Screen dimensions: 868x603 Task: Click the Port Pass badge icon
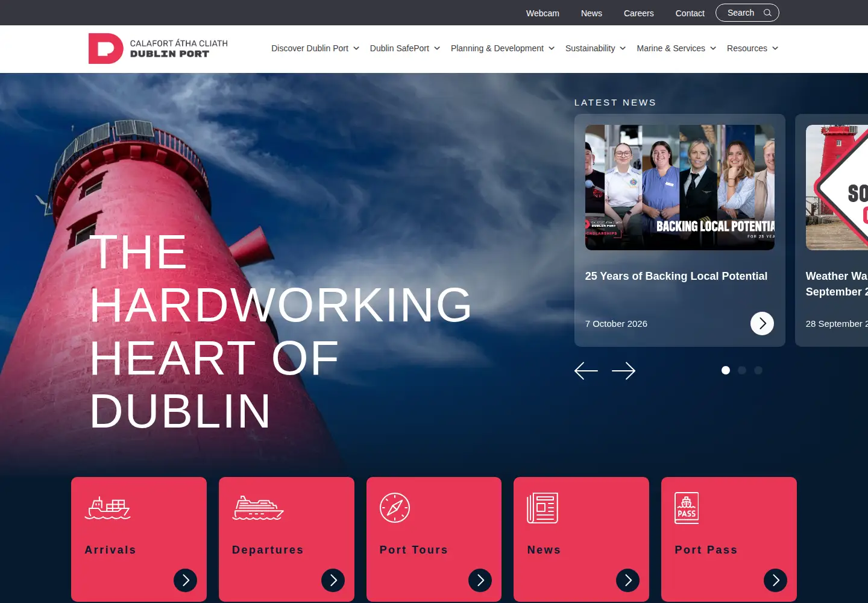[687, 508]
